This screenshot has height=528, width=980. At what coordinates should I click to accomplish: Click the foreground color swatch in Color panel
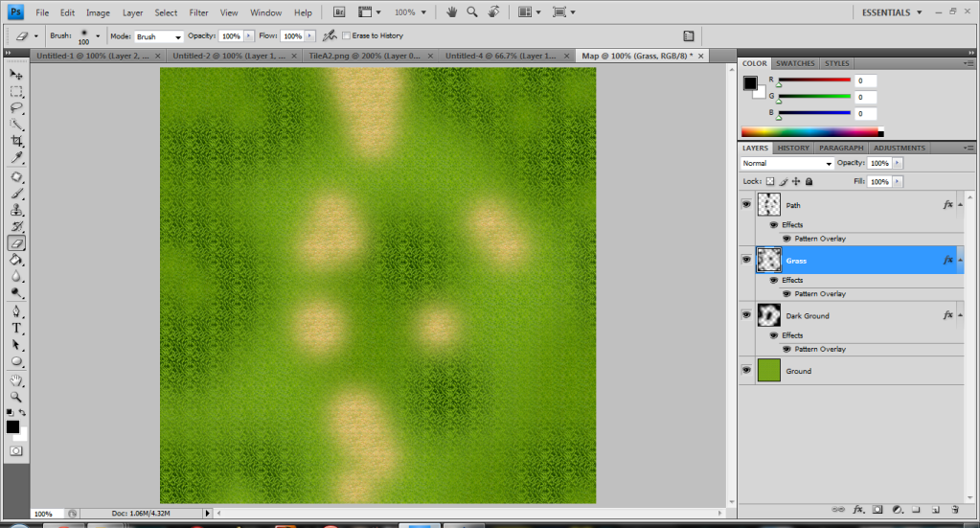[x=750, y=83]
